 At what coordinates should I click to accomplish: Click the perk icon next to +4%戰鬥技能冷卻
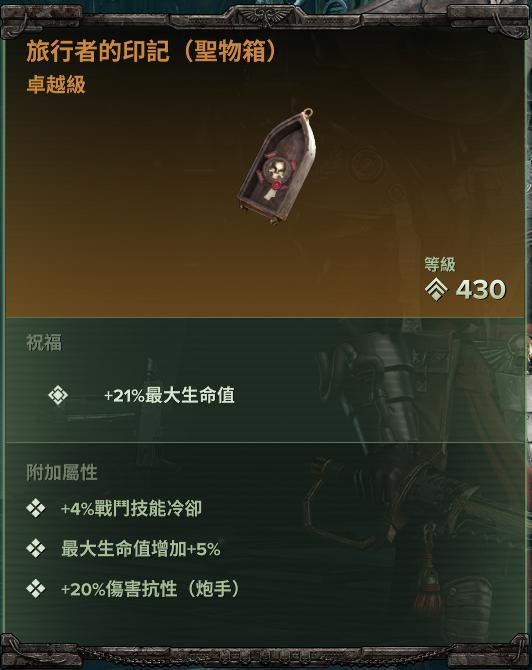(35, 508)
